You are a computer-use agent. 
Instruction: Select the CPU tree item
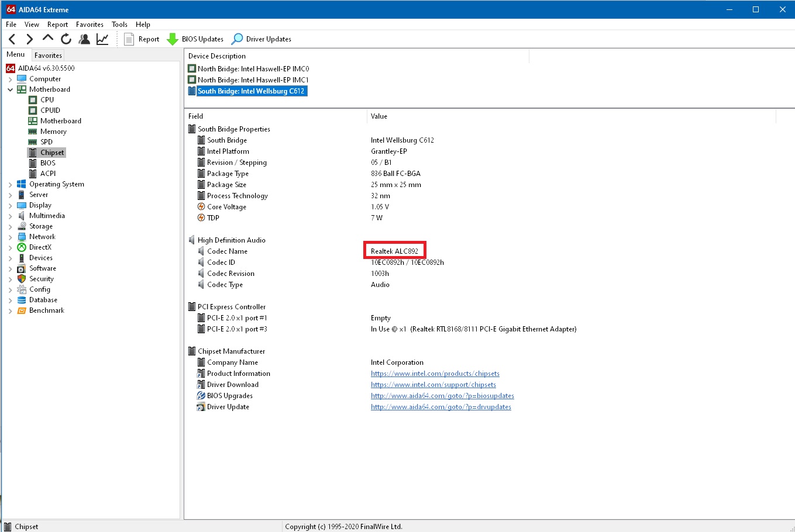[47, 100]
